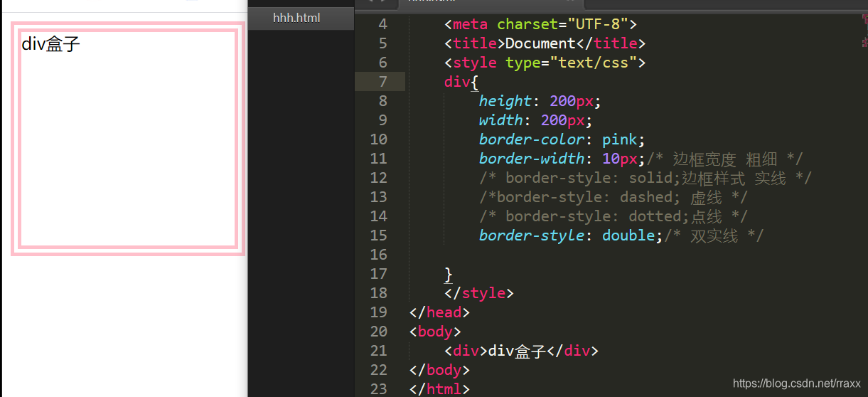Viewport: 868px width, 397px height.
Task: Click the '边框宽度 粗细' comment
Action: (x=724, y=159)
